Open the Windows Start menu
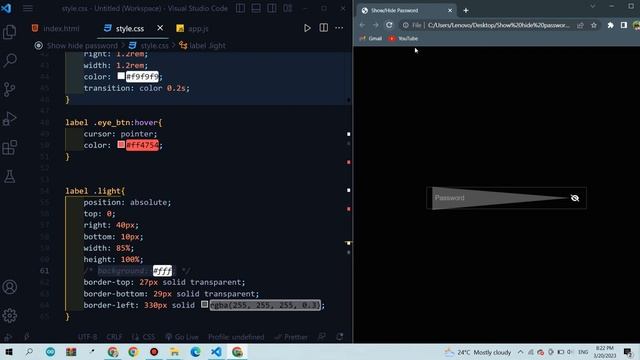This screenshot has height=360, width=640. (9, 352)
